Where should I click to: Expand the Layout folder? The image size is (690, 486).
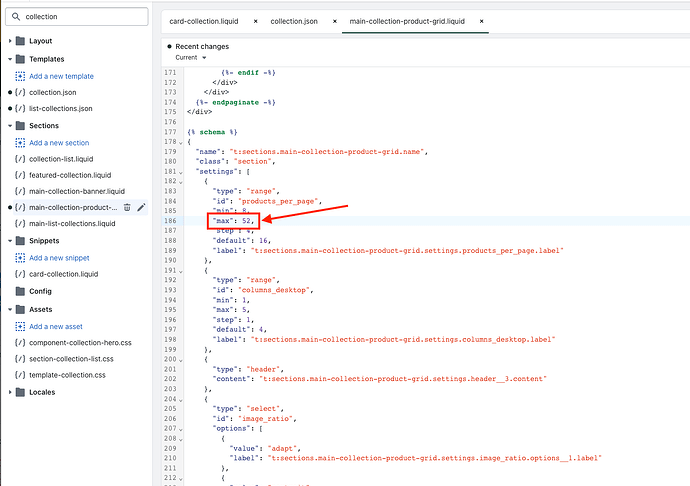pos(9,41)
